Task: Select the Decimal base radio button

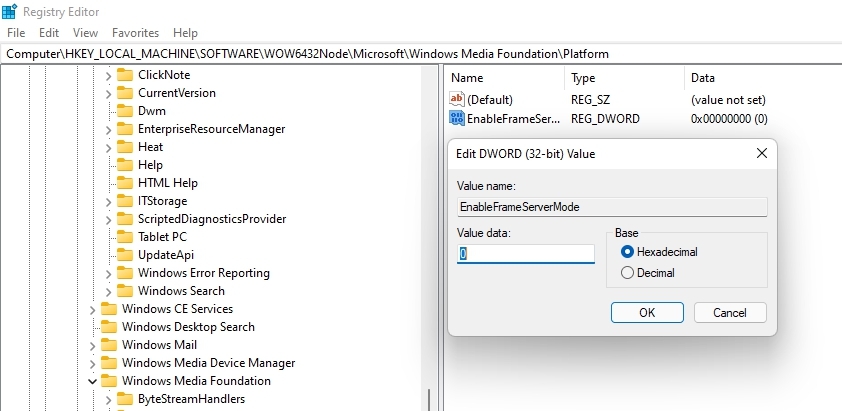Action: click(628, 272)
